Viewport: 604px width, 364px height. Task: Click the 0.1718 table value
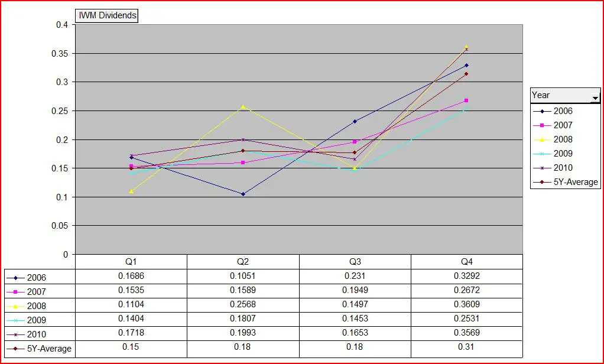point(131,333)
